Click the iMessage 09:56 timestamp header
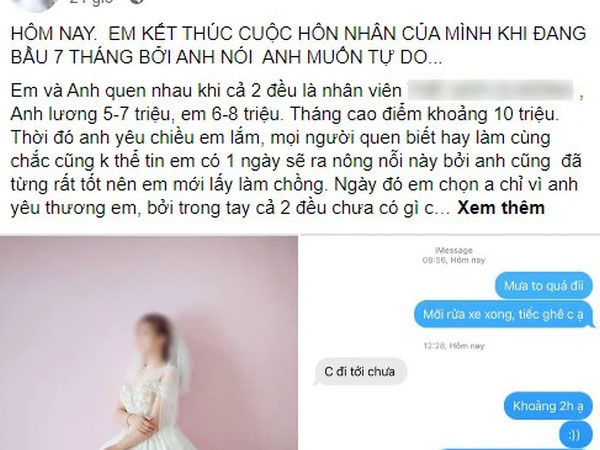This screenshot has width=600, height=450. tap(454, 255)
